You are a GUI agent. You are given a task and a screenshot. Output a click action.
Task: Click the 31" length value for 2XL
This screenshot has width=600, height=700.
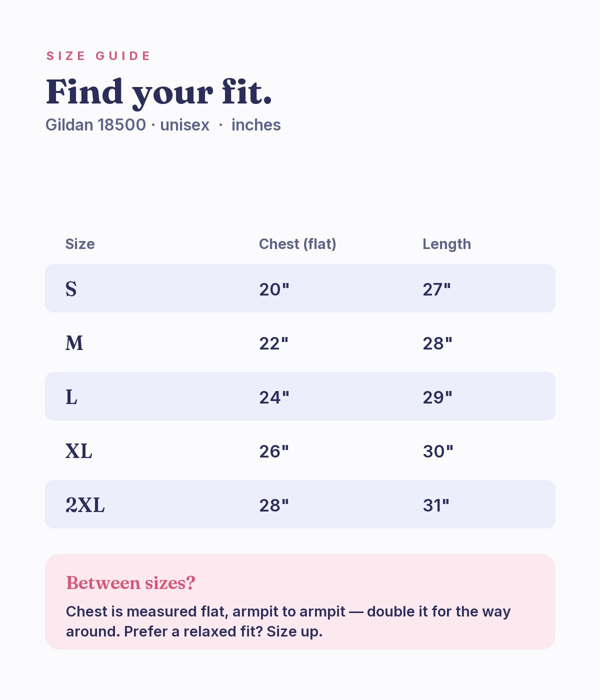[x=436, y=505]
